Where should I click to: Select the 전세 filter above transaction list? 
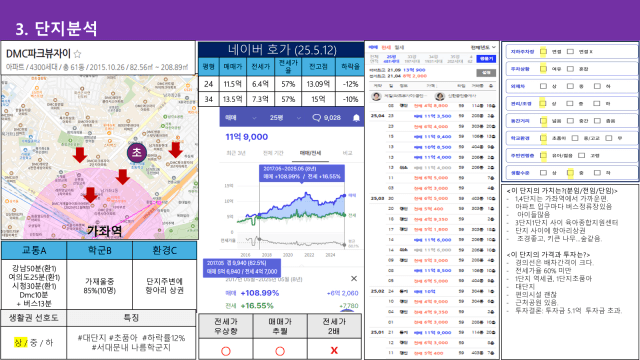point(386,48)
